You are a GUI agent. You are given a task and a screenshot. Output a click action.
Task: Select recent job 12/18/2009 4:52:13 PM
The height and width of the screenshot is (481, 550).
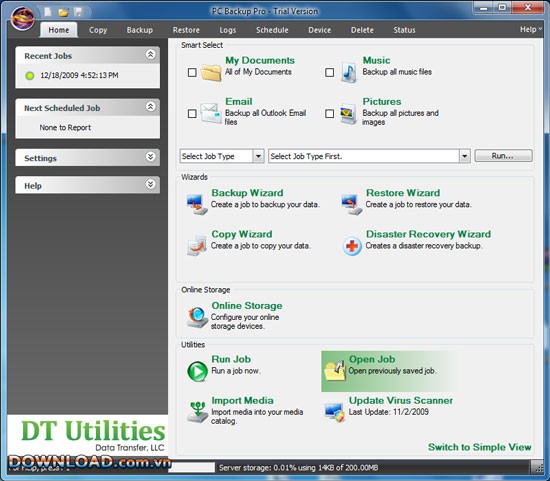click(x=79, y=75)
